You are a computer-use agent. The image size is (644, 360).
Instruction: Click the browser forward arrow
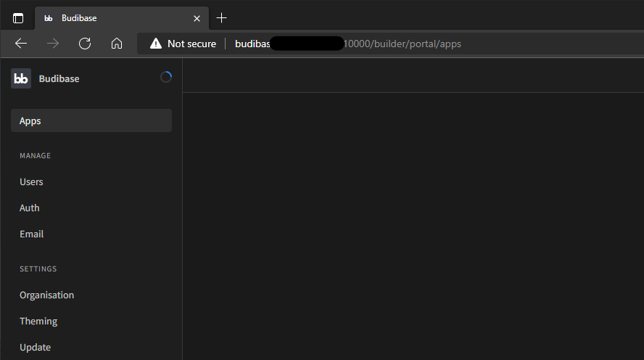pyautogui.click(x=53, y=44)
